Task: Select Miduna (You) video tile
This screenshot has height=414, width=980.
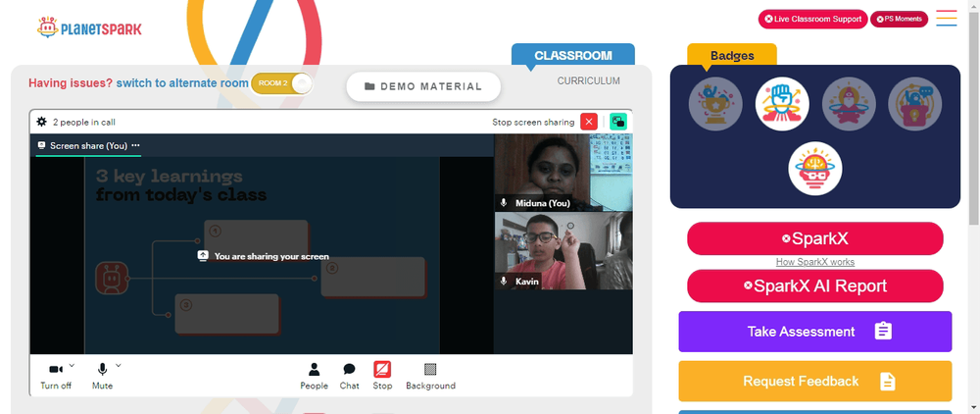Action: click(563, 173)
